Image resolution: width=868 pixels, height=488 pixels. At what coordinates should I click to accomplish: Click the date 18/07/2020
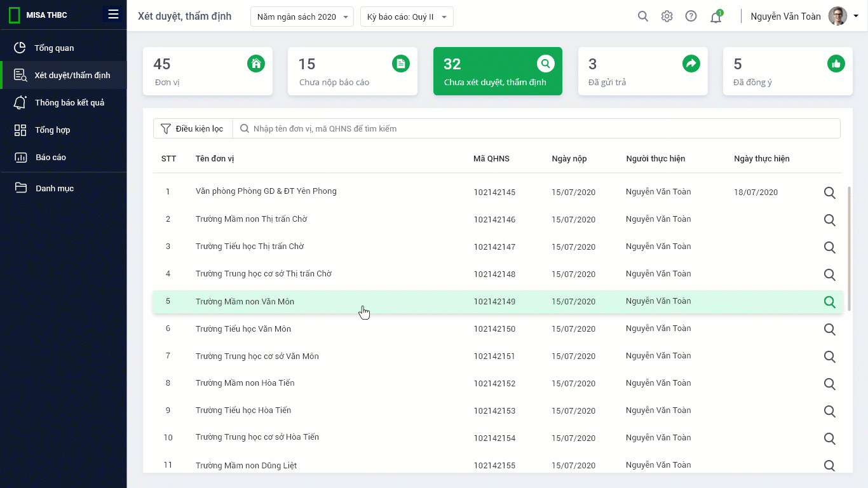pos(756,192)
